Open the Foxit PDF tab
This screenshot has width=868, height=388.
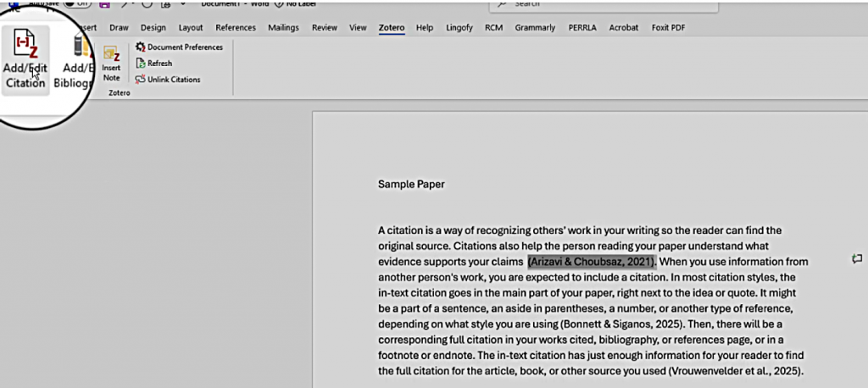668,28
